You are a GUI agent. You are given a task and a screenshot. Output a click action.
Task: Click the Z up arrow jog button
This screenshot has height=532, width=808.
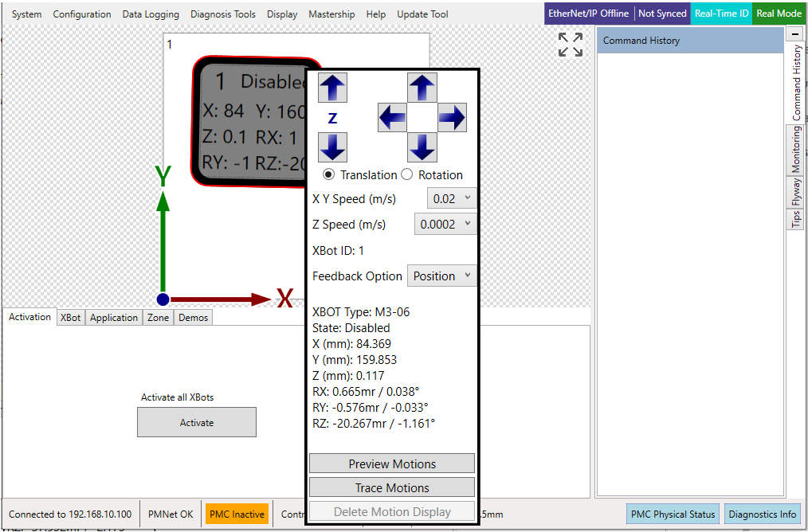point(332,88)
